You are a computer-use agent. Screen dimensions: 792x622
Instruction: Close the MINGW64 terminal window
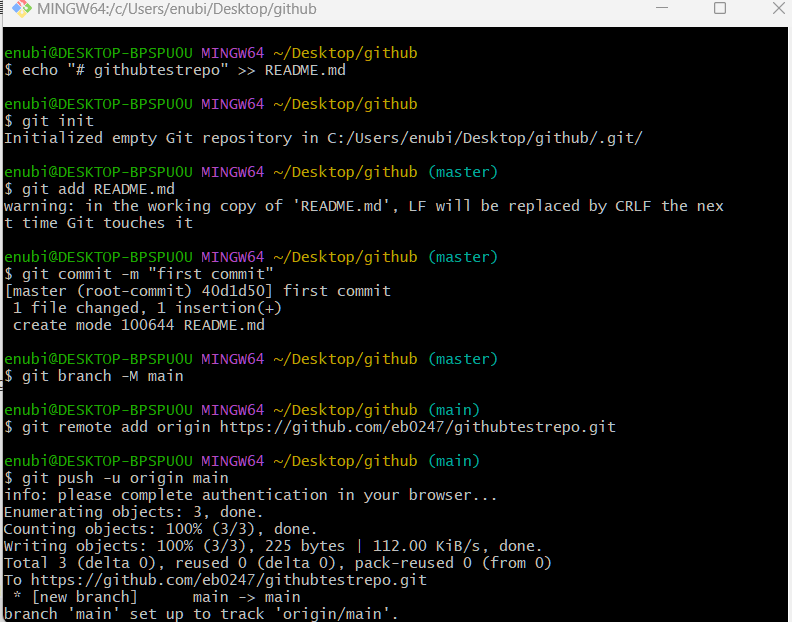[778, 8]
